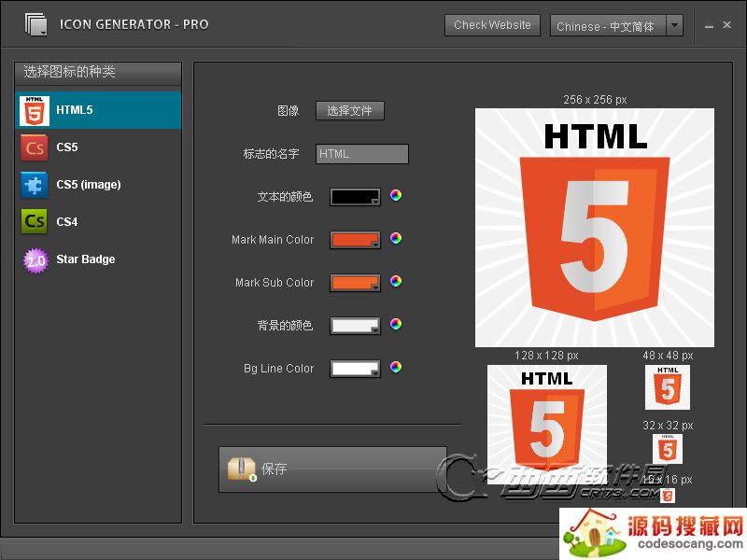Image resolution: width=747 pixels, height=560 pixels.
Task: Click the 保存 save button
Action: (332, 469)
